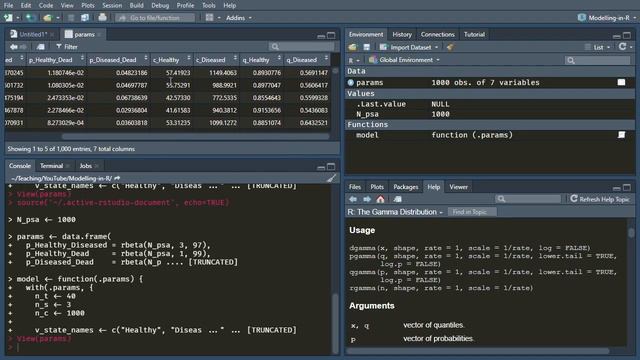The width and height of the screenshot is (640, 360).
Task: Click Refresh Help Topic button
Action: coord(600,199)
